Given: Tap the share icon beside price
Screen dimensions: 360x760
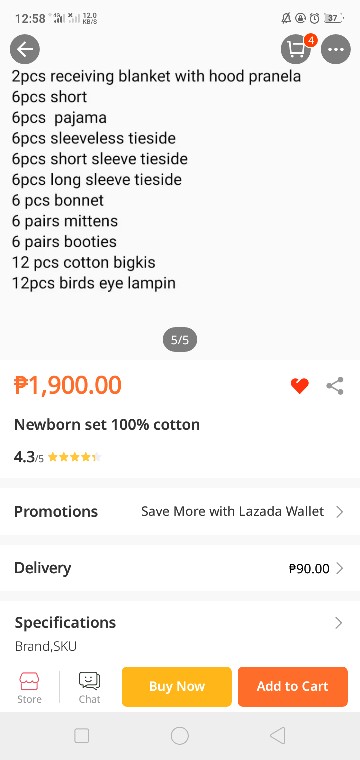Looking at the screenshot, I should tap(335, 386).
